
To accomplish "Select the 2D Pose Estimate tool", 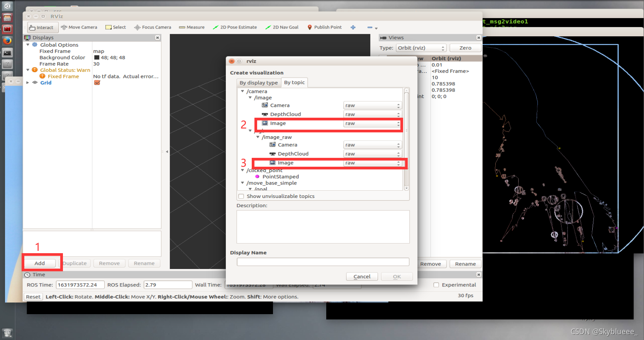I will coord(235,27).
